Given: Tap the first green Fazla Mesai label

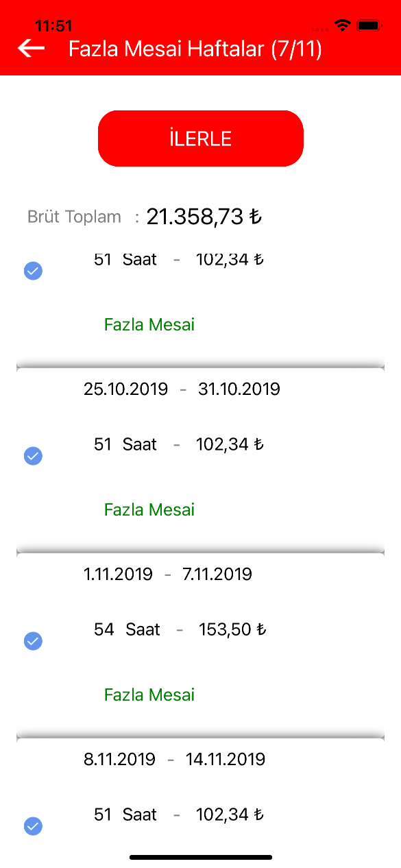Looking at the screenshot, I should coord(149,324).
